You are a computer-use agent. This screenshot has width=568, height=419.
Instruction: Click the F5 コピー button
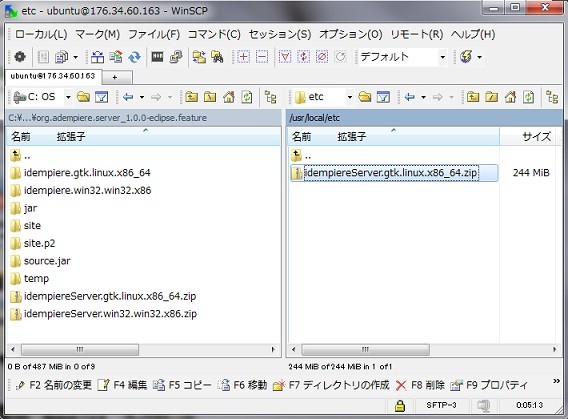[182, 385]
